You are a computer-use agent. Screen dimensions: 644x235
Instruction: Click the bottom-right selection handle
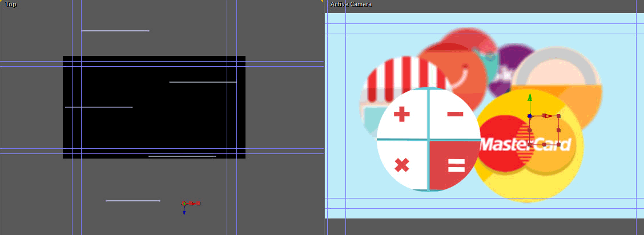point(558,144)
